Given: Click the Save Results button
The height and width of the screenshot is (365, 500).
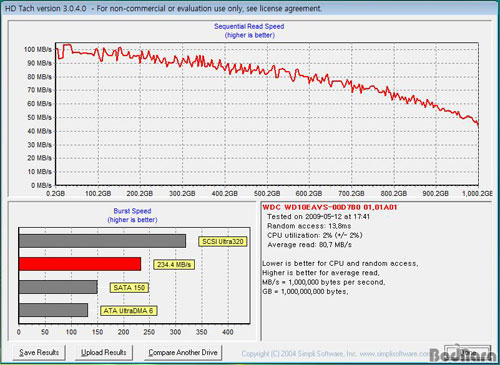Looking at the screenshot, I should pyautogui.click(x=39, y=352).
